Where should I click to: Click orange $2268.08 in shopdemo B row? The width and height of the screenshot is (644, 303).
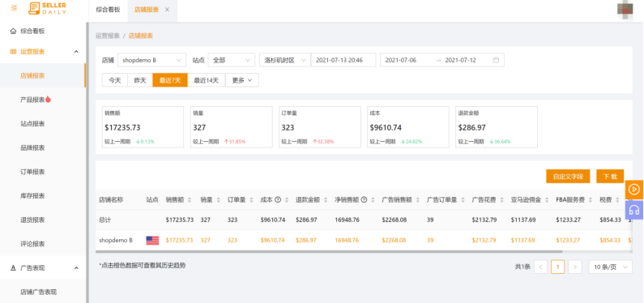coord(394,240)
